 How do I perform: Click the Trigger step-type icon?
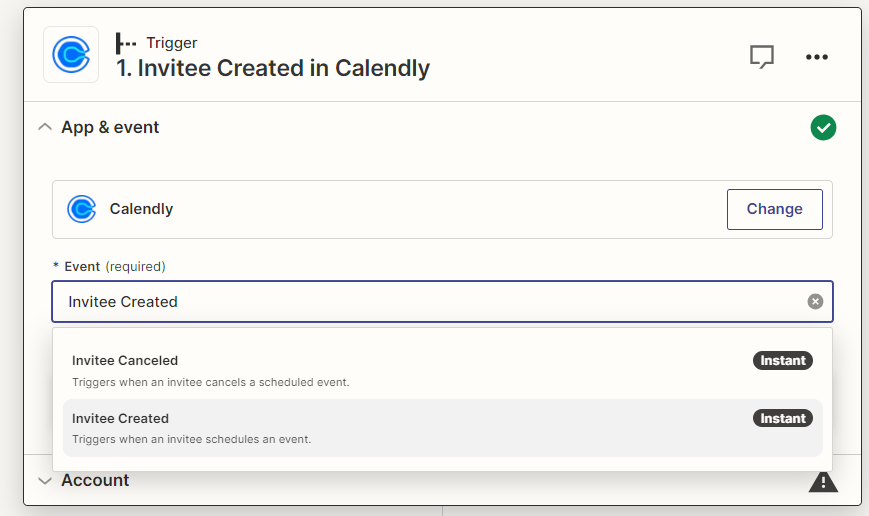[126, 43]
